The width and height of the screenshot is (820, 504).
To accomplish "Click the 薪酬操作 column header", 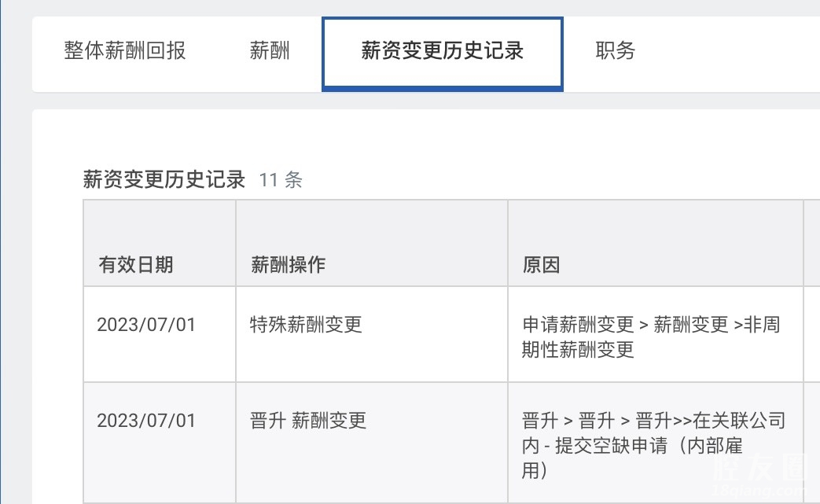I will pos(288,265).
